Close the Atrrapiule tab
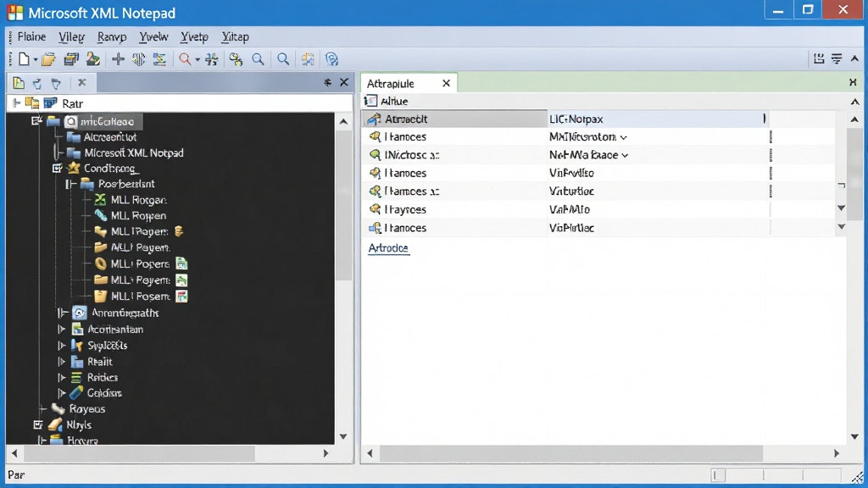 pyautogui.click(x=446, y=83)
